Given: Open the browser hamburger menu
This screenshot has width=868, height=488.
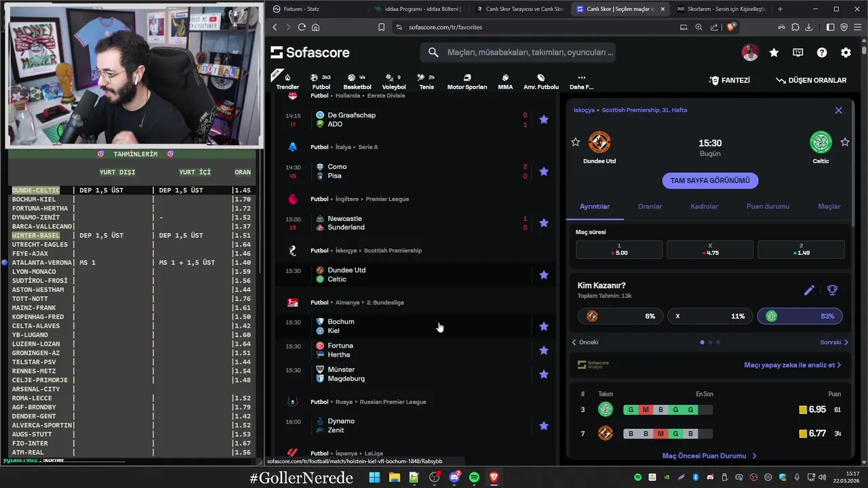Looking at the screenshot, I should (857, 27).
